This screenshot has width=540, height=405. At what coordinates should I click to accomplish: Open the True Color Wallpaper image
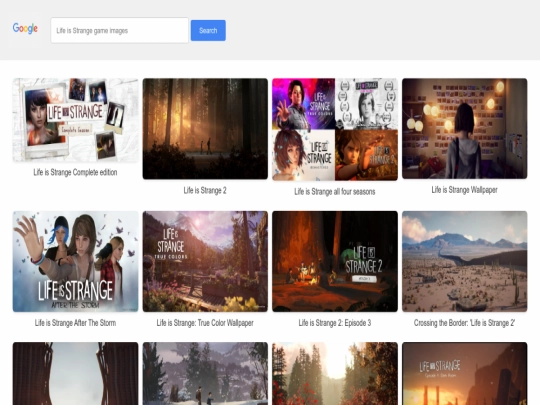205,261
